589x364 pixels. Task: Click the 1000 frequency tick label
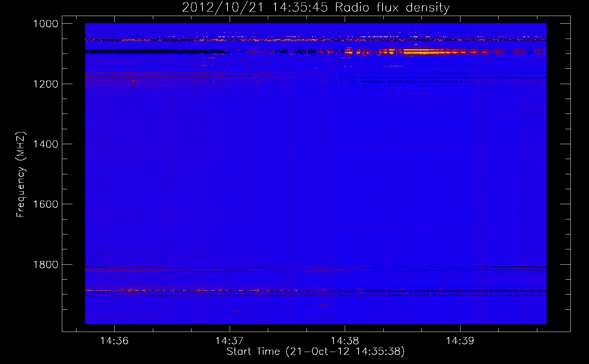pos(46,24)
